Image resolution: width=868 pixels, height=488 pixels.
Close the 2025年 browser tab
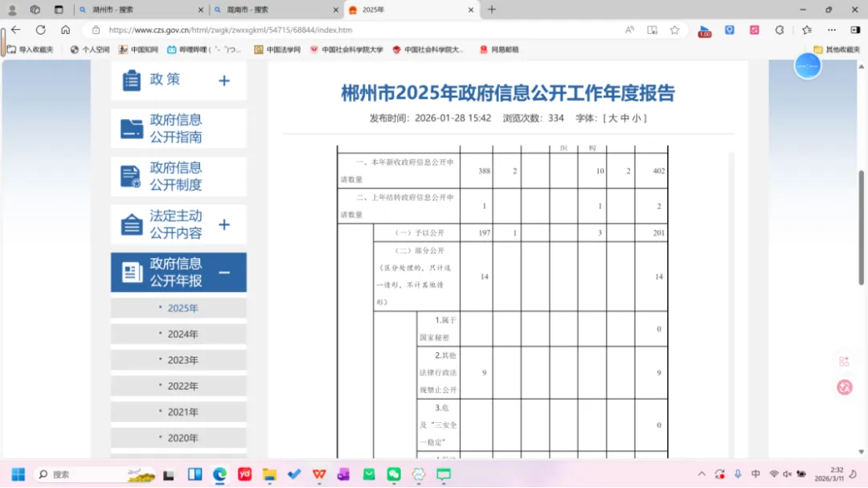[x=471, y=10]
